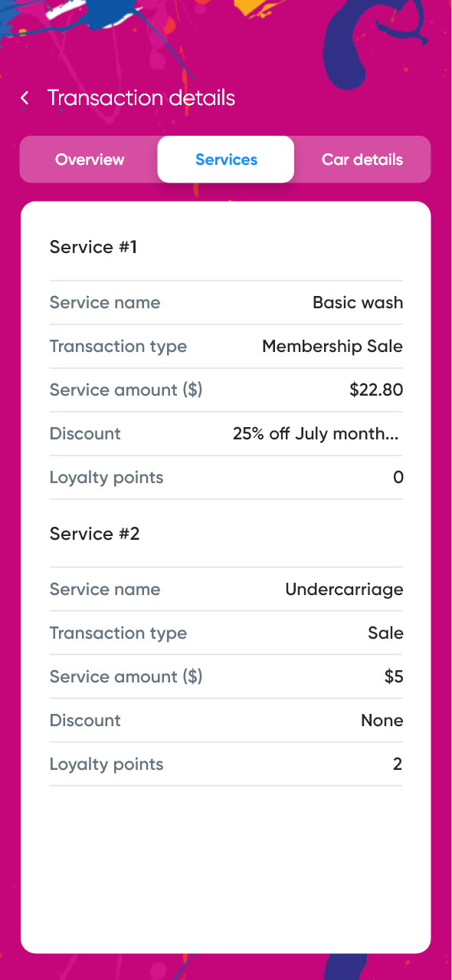Open the Car details tab
This screenshot has height=980, width=452.
click(362, 159)
